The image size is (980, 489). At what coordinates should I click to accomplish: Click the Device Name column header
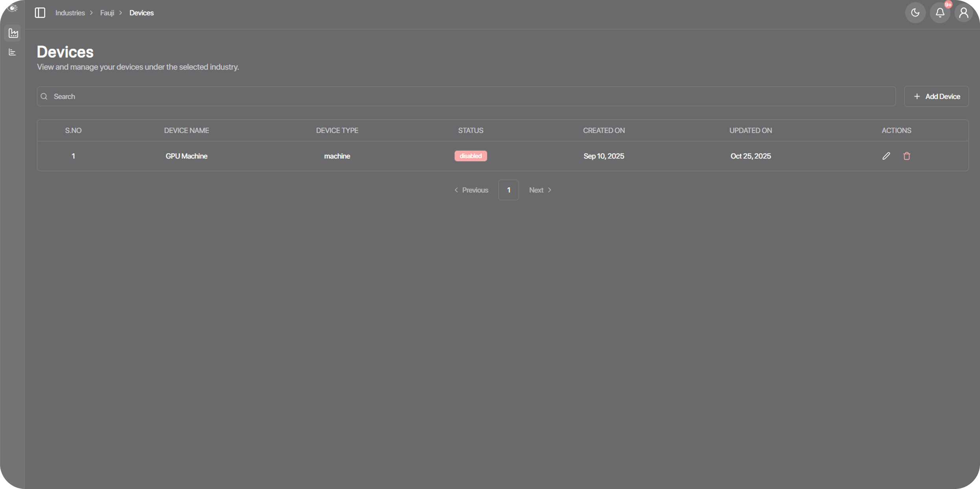point(186,131)
